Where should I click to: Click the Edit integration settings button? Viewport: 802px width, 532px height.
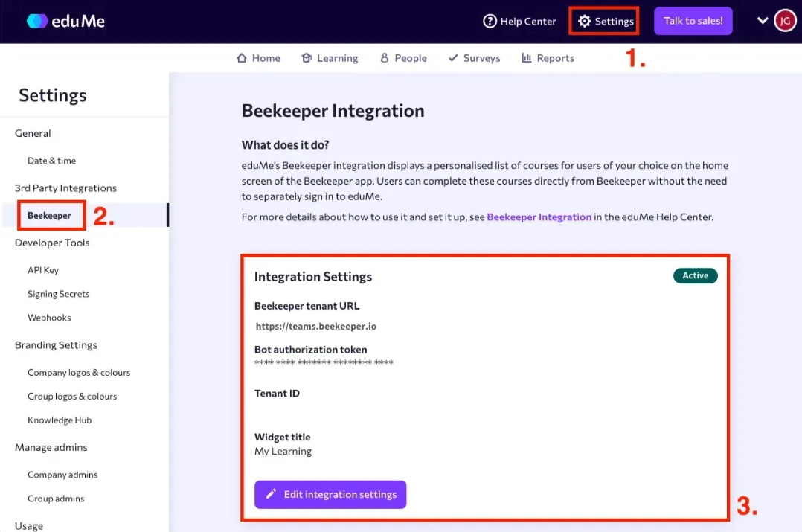[x=330, y=494]
